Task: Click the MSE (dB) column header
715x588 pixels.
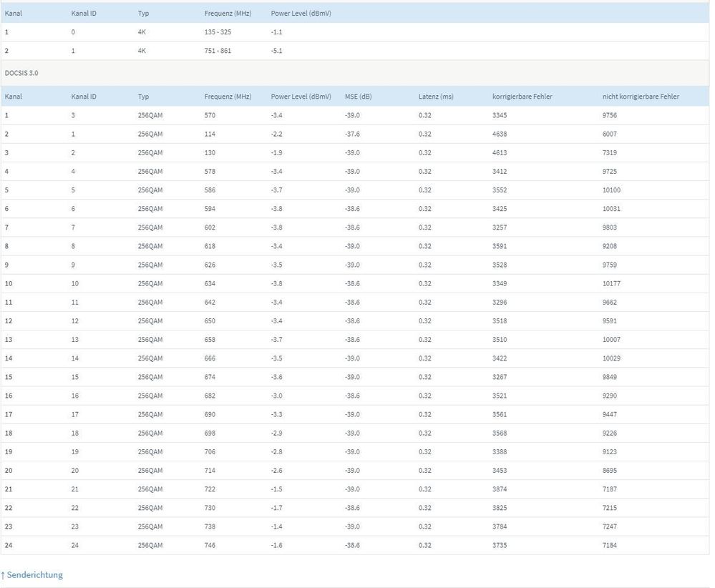Action: 358,97
